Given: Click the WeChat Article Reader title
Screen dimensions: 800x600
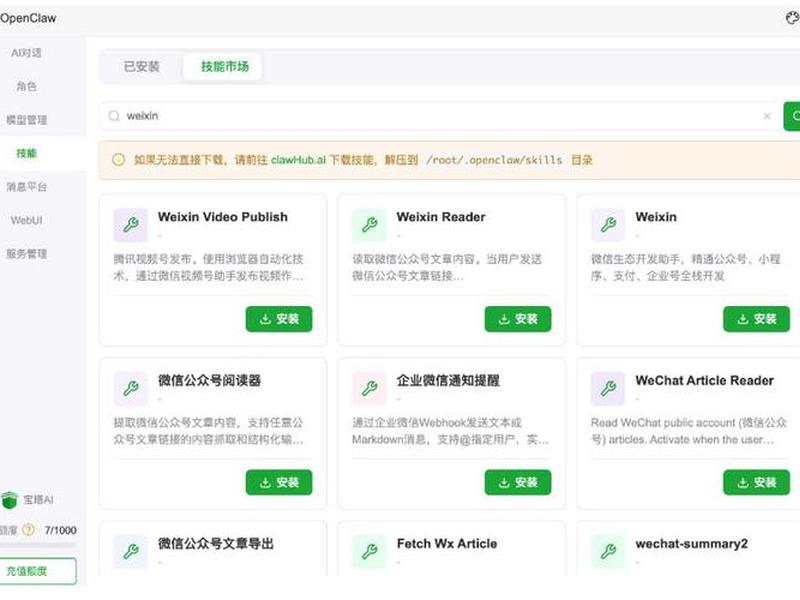Looking at the screenshot, I should (x=704, y=381).
